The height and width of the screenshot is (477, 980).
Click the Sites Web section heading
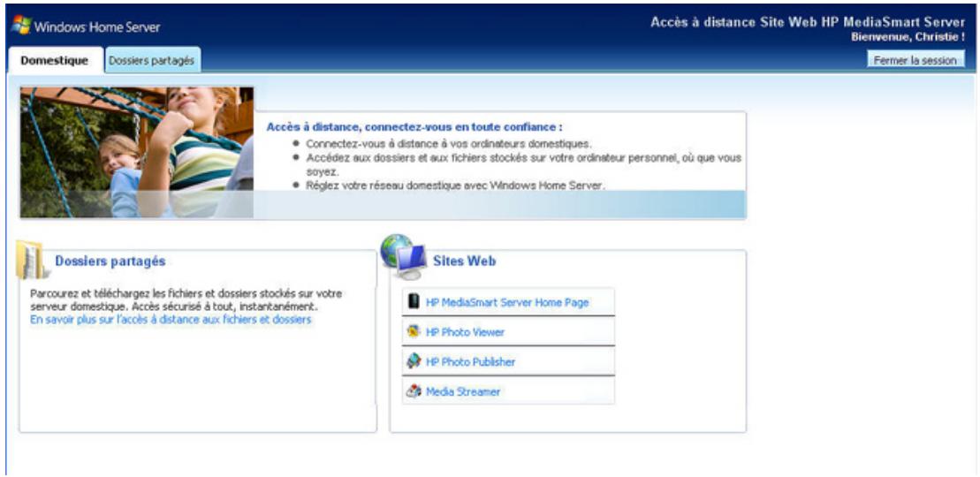(464, 261)
